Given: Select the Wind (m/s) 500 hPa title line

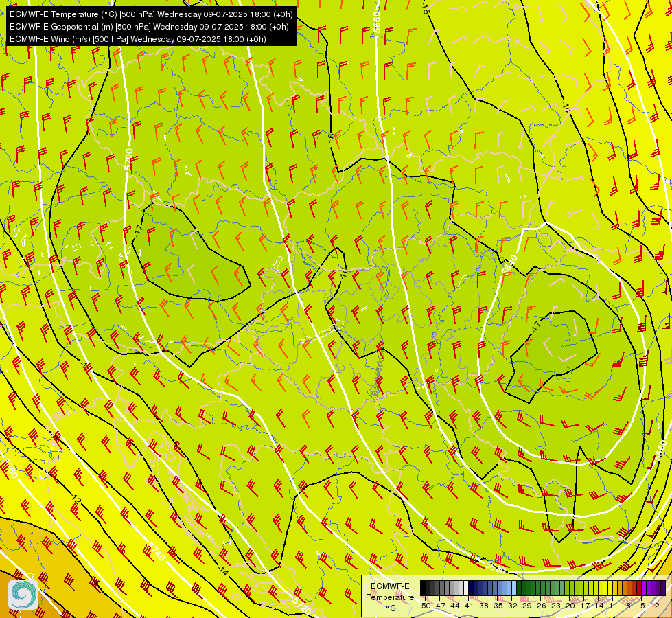Looking at the screenshot, I should [x=137, y=39].
